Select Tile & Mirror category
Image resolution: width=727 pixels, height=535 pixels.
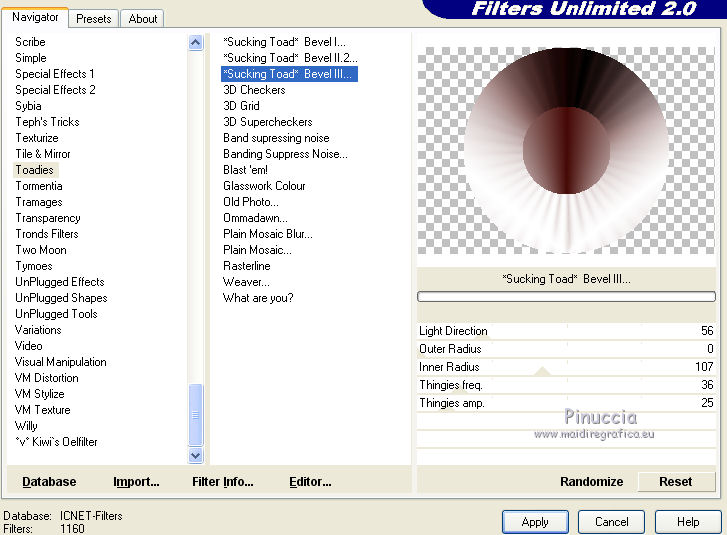pyautogui.click(x=43, y=154)
